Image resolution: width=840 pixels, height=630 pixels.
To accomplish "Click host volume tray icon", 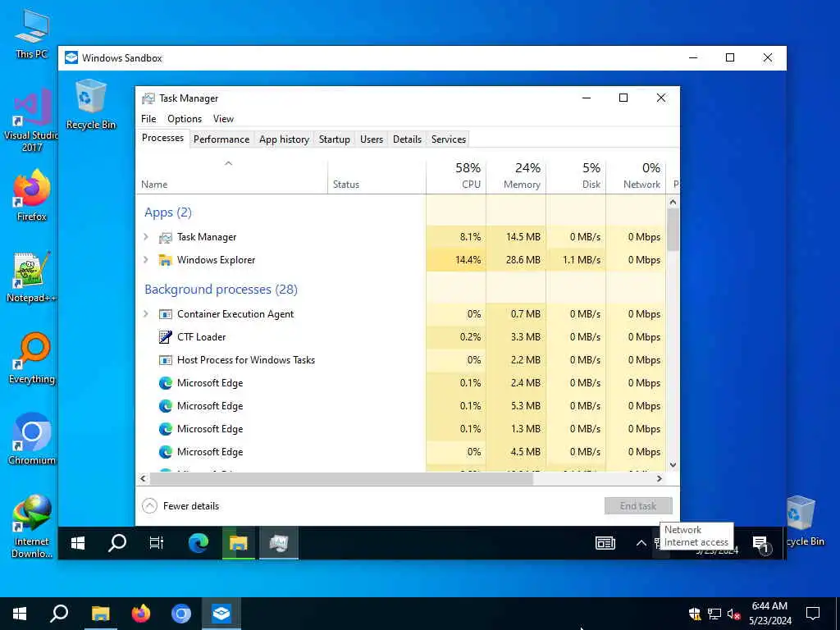I will 733,614.
